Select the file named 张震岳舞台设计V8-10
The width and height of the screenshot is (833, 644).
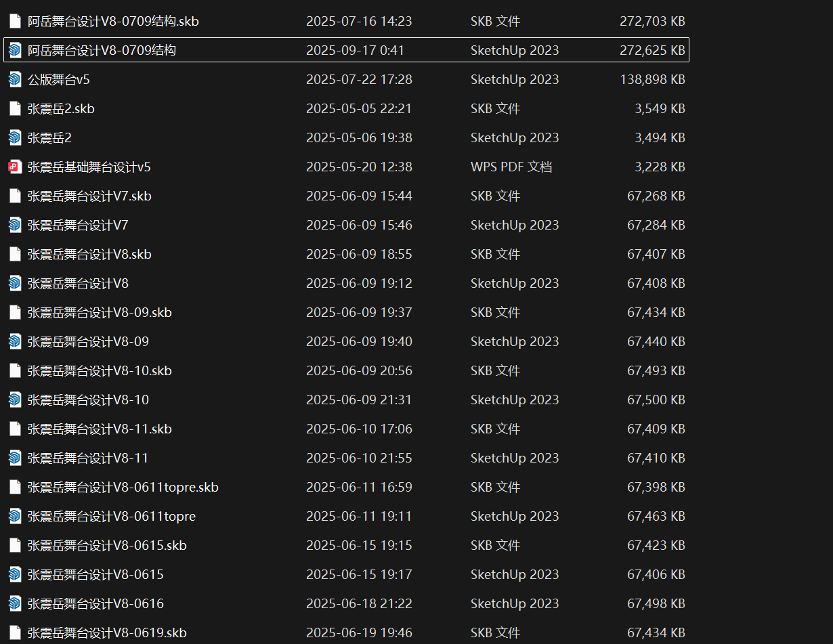(x=88, y=400)
